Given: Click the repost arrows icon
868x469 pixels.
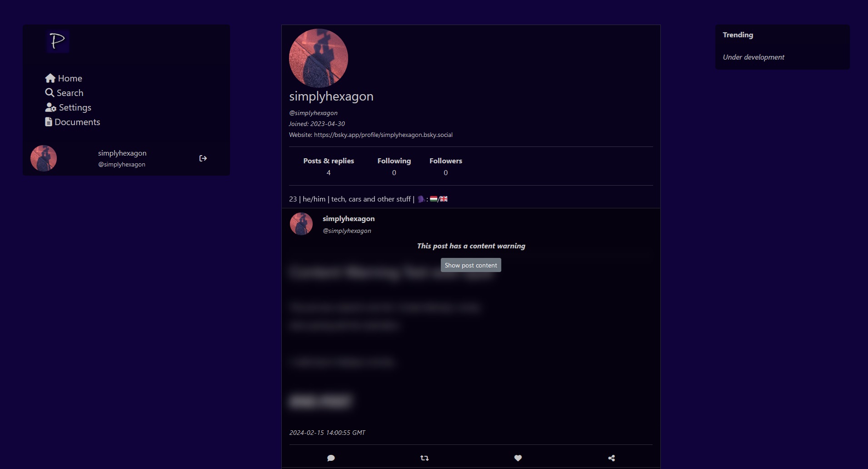Looking at the screenshot, I should pos(424,458).
